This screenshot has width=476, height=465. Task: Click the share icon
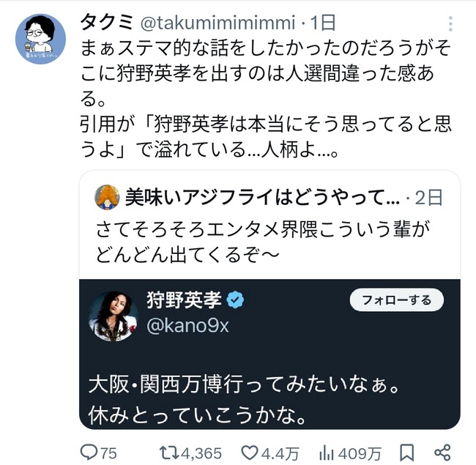tap(442, 453)
